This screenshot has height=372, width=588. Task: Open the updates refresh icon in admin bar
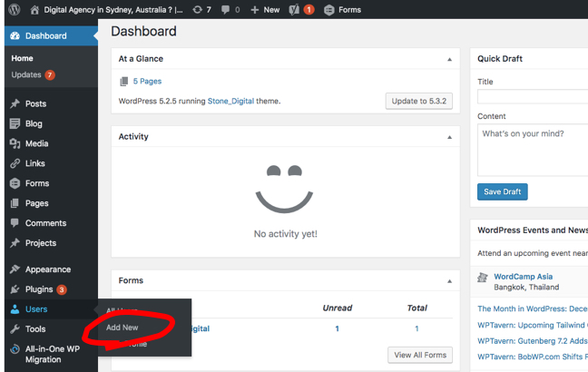point(197,10)
